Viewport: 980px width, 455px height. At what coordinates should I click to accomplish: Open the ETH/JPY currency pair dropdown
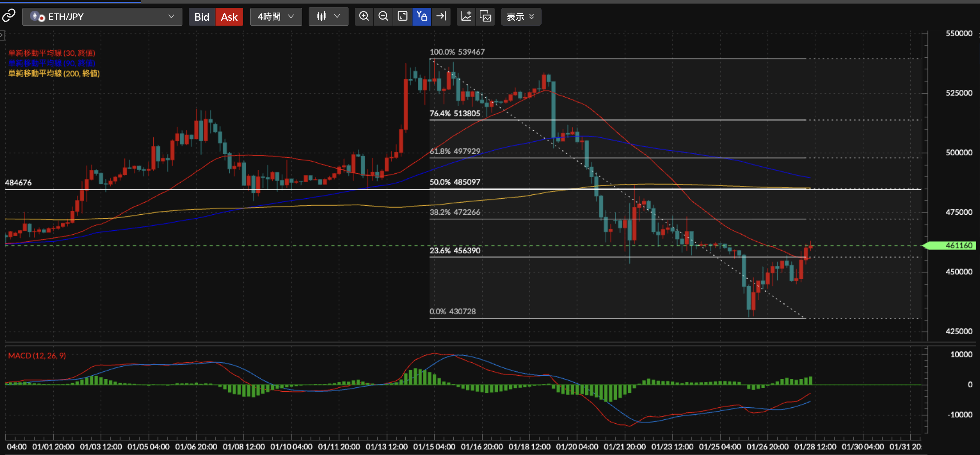click(x=102, y=17)
